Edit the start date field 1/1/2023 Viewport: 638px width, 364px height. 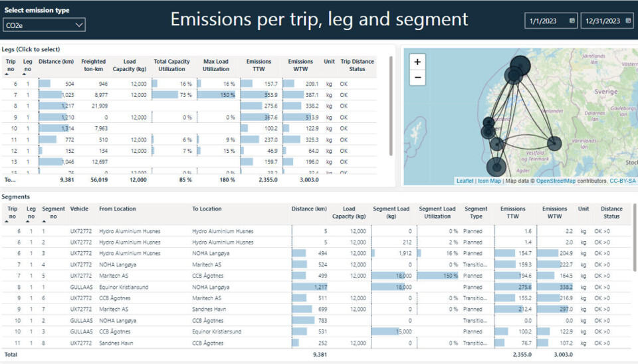pyautogui.click(x=544, y=21)
